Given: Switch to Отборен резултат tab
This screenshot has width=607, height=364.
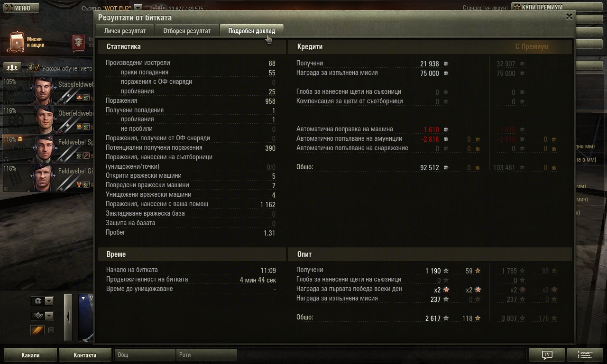Looking at the screenshot, I should pyautogui.click(x=187, y=31).
